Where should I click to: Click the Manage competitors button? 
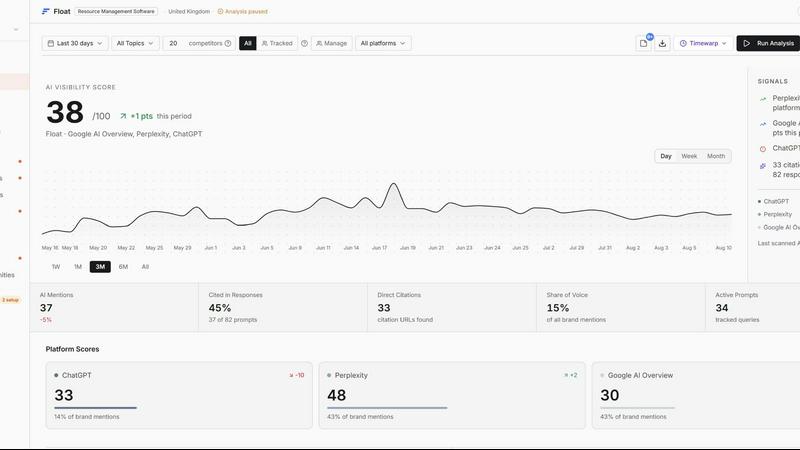click(331, 43)
